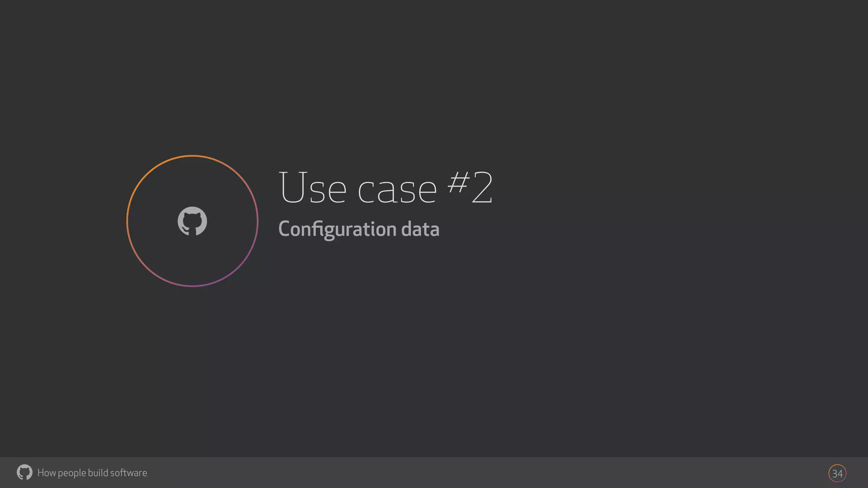868x488 pixels.
Task: Click the small GitHub logo in the footer
Action: point(25,472)
